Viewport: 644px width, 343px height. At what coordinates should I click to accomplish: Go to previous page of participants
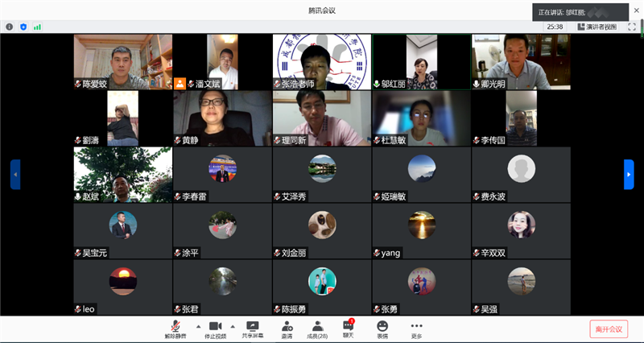14,174
